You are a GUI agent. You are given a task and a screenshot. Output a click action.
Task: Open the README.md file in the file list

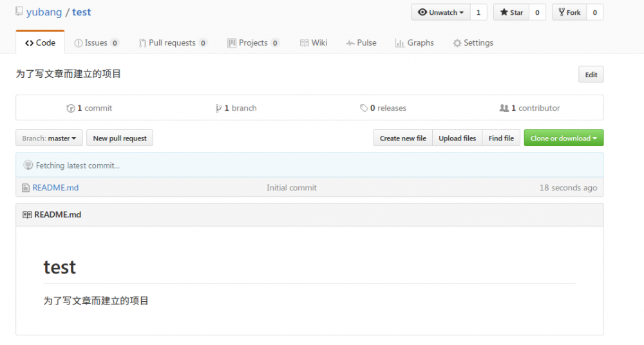[x=55, y=187]
